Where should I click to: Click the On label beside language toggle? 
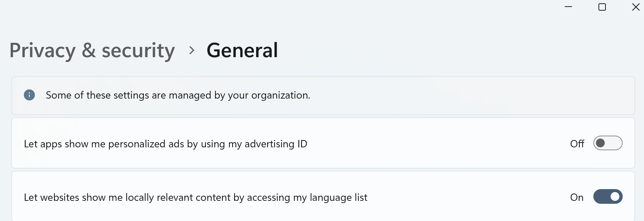coord(577,197)
